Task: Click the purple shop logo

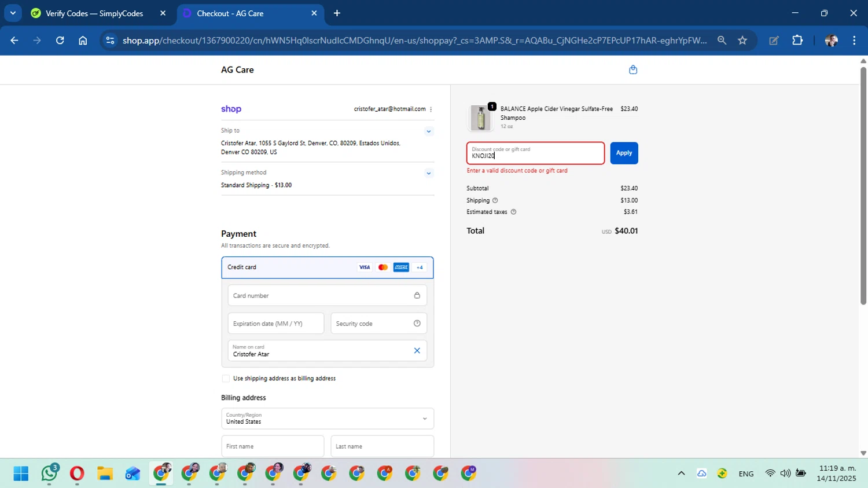Action: point(231,109)
